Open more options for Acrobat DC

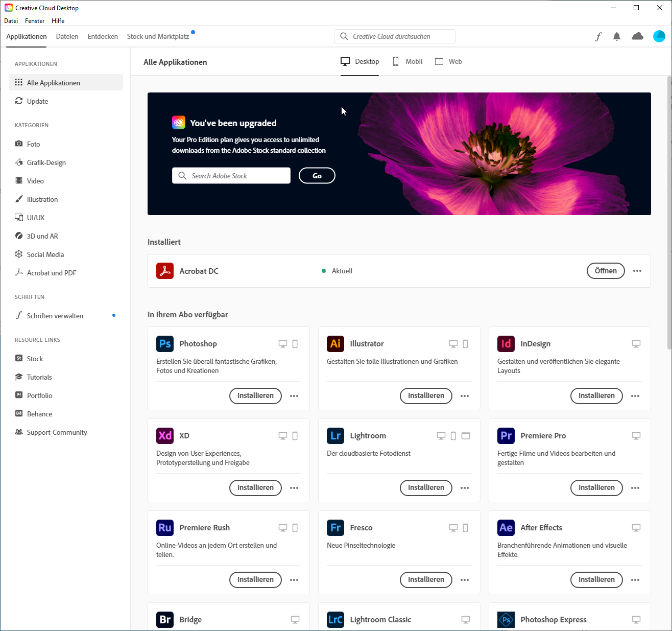click(637, 271)
